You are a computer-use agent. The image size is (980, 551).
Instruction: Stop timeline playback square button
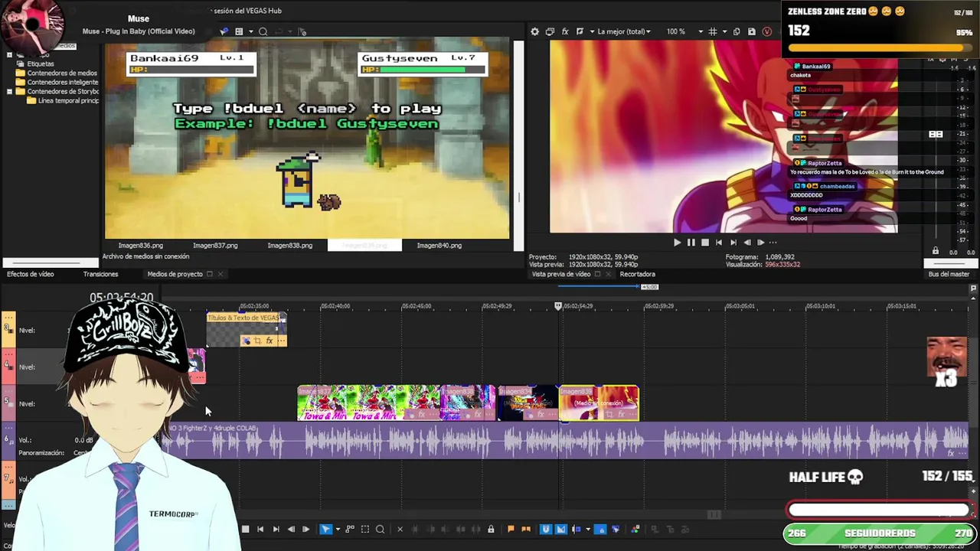click(245, 529)
